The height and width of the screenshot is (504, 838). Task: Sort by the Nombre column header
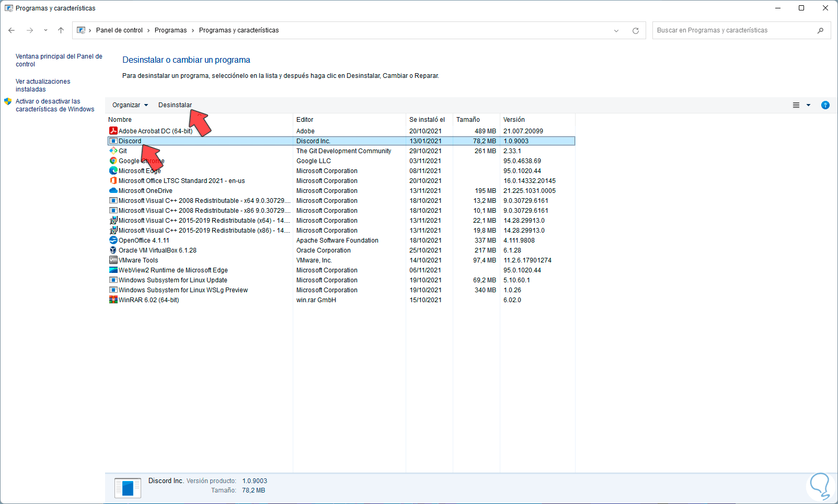click(x=120, y=120)
